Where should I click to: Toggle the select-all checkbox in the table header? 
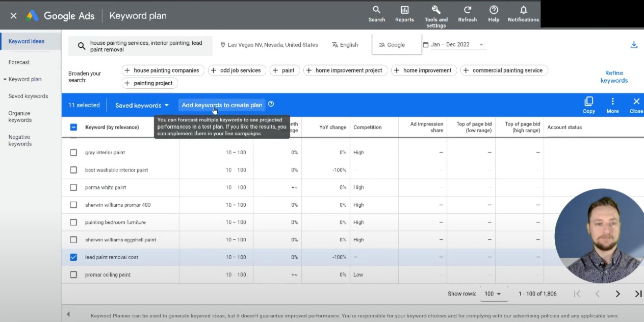(x=73, y=127)
